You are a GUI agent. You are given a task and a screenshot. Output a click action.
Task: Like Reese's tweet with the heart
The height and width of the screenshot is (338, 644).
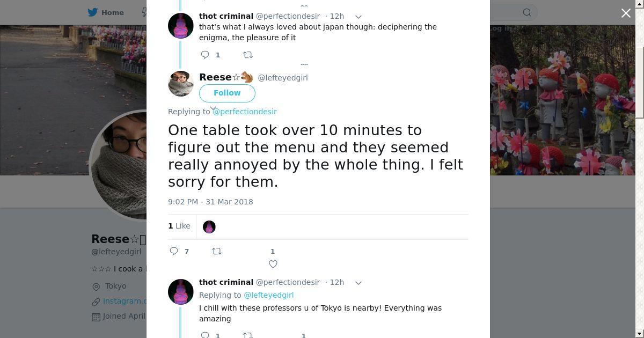click(x=273, y=263)
